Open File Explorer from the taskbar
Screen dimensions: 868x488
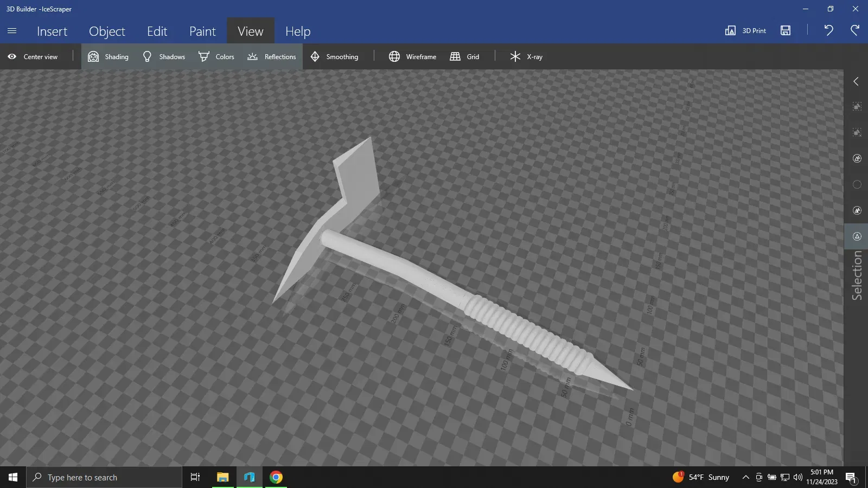[x=222, y=477]
